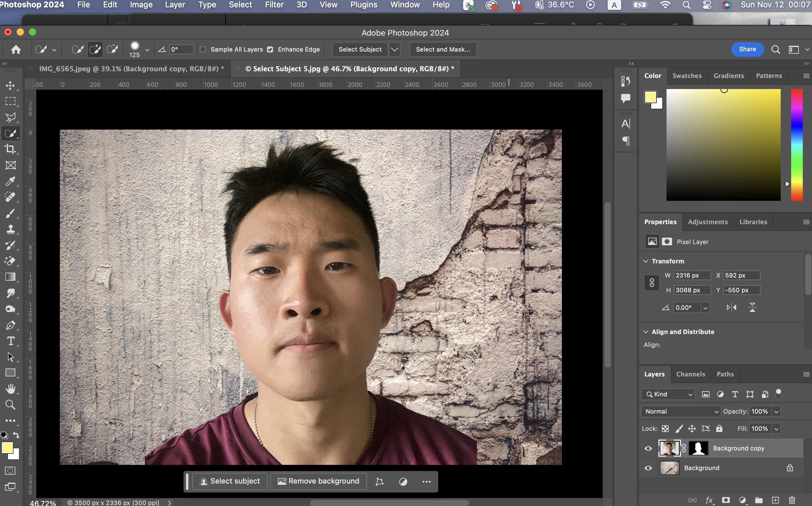812x506 pixels.
Task: Switch to the Channels tab
Action: (690, 374)
